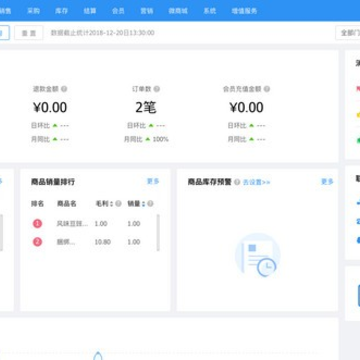
Task: Select product name in rank 1 row
Action: (x=72, y=224)
